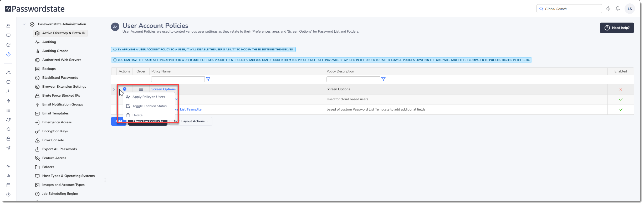Viewport: 644px width, 205px height.
Task: Click the green check for Password List Template row
Action: coord(621,110)
